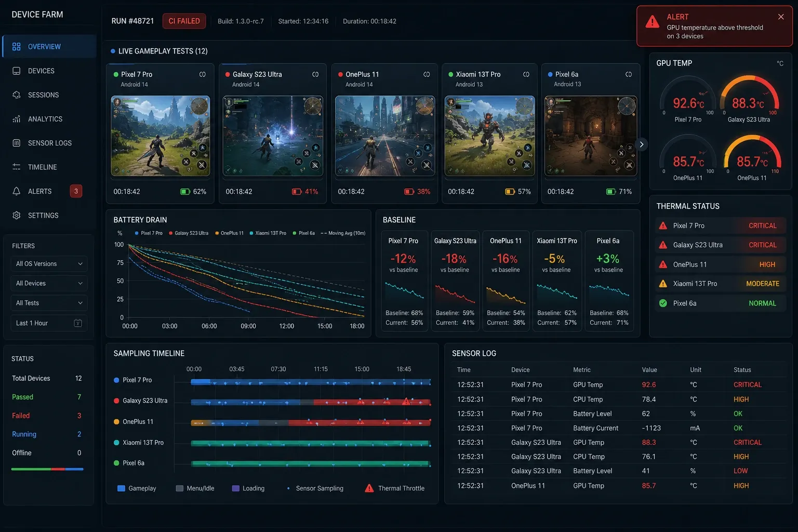Toggle Moving Avg (10m) line in legend
Image resolution: width=798 pixels, height=532 pixels.
[343, 233]
